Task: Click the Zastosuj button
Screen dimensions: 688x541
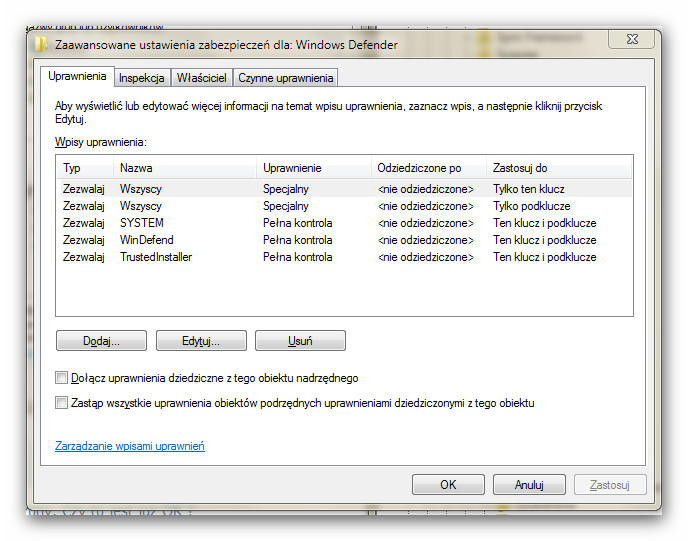Action: pos(610,485)
